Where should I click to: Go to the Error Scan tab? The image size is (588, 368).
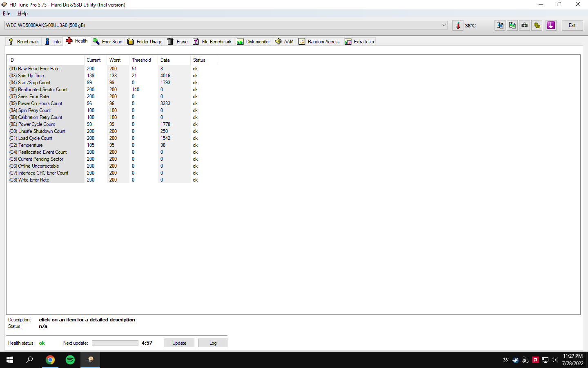(108, 42)
